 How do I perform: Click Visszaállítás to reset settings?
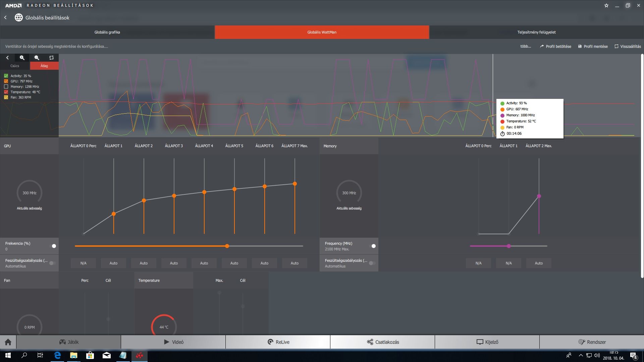(628, 46)
